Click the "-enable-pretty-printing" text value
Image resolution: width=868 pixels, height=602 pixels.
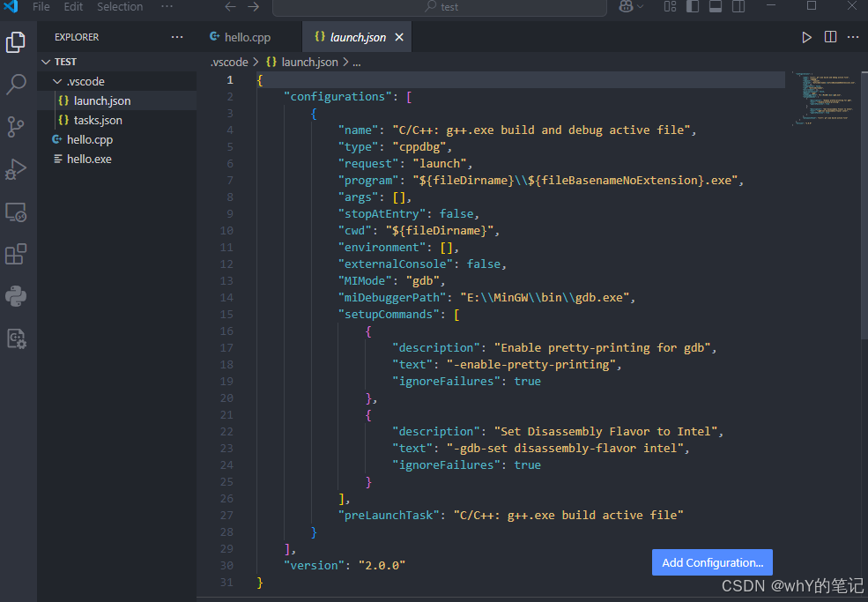coord(530,364)
